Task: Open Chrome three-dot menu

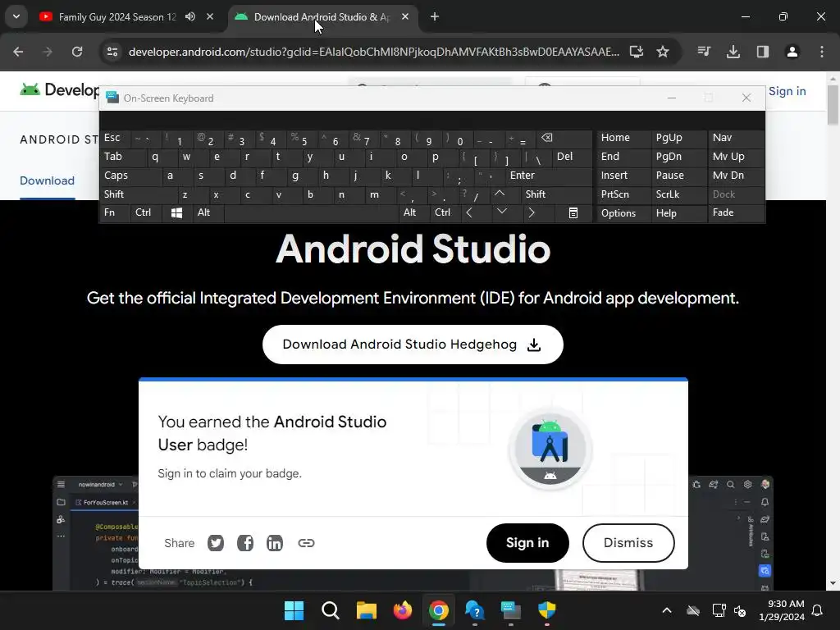Action: click(x=822, y=52)
